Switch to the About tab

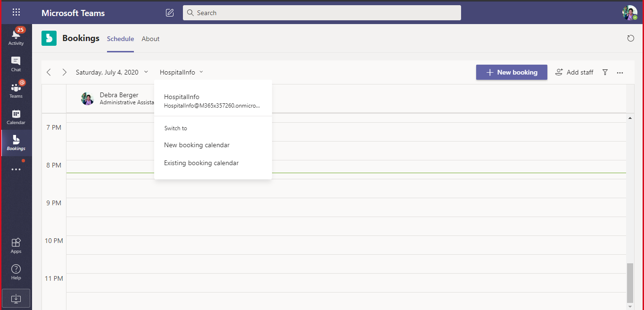point(150,39)
